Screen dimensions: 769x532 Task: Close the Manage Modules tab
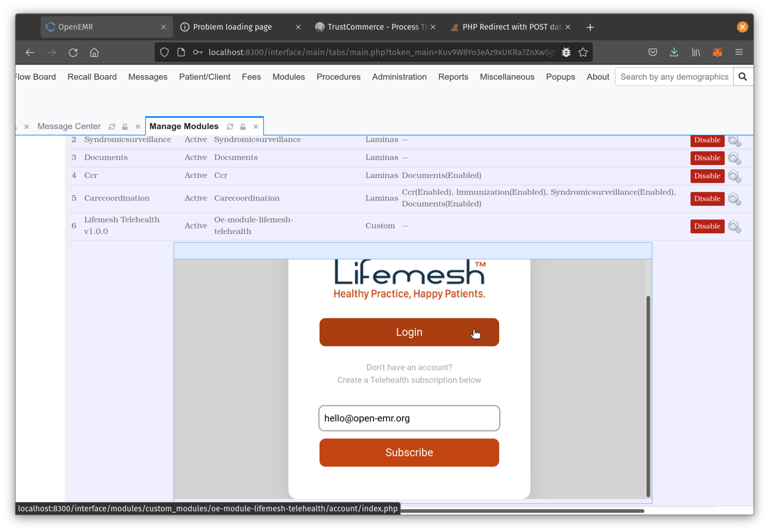coord(256,127)
